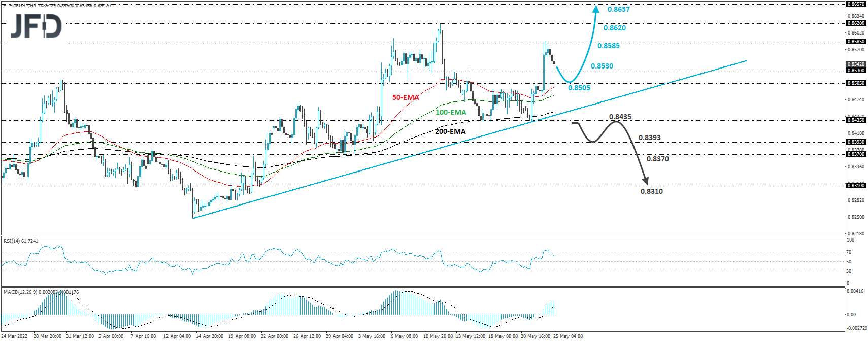Click the 0.83930 price-axis tag

[856, 142]
